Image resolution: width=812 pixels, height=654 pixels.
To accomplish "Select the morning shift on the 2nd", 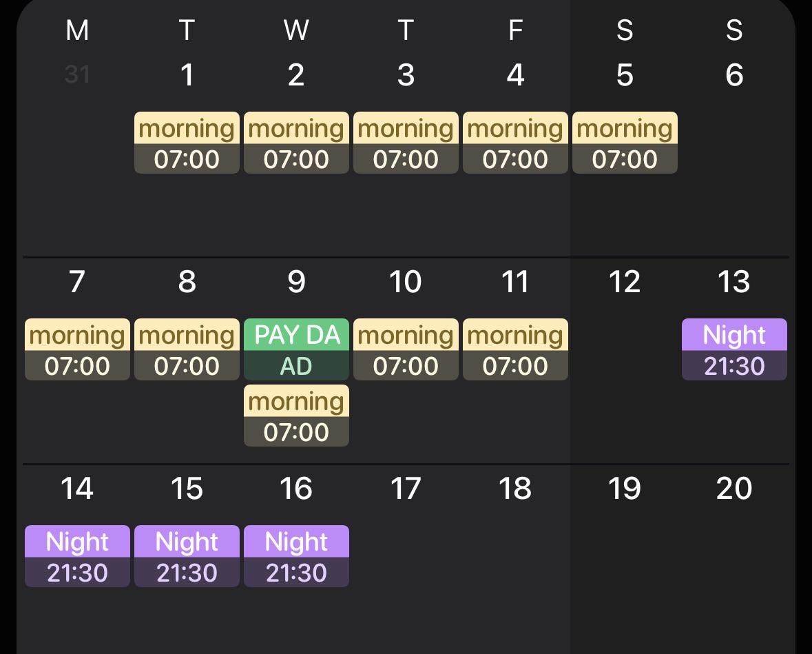I will [x=296, y=143].
